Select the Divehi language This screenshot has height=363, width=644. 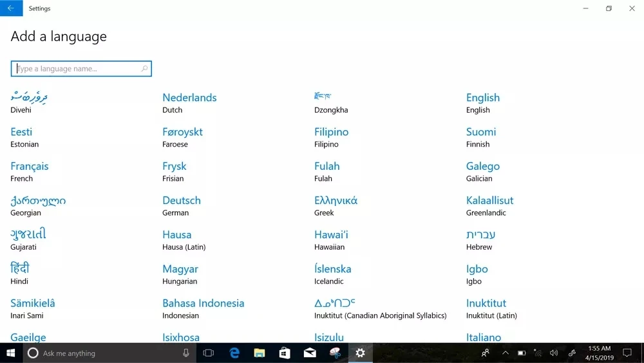29,103
